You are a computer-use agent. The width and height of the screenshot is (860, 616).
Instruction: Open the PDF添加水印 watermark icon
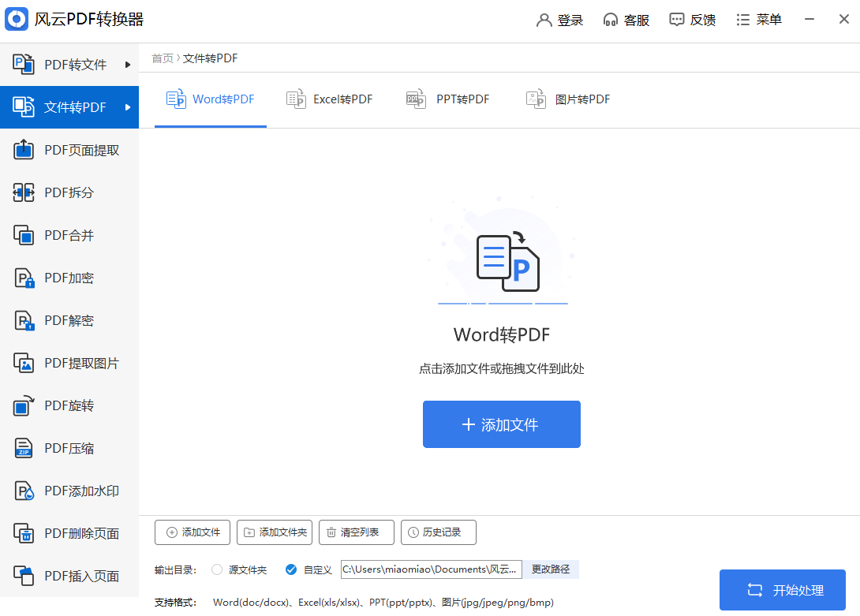(24, 491)
